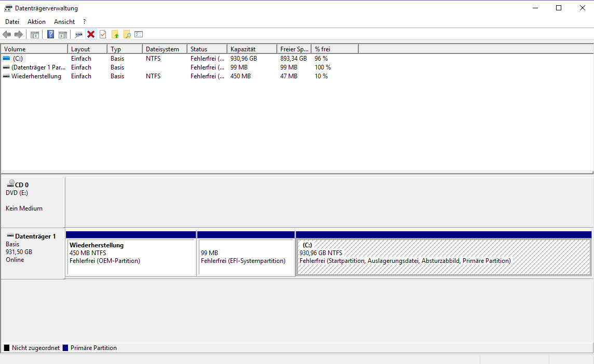Sort by the Kapazität column header

[x=252, y=49]
